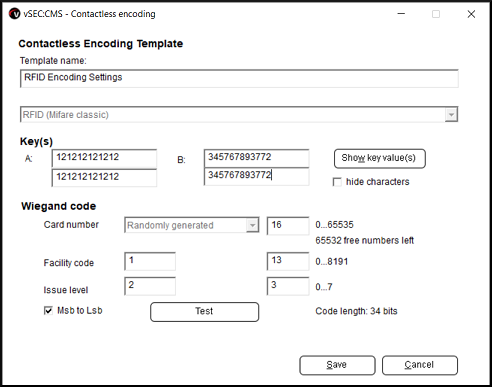The width and height of the screenshot is (492, 387).
Task: Click the 'Code length: 34 bits' text
Action: click(x=356, y=311)
